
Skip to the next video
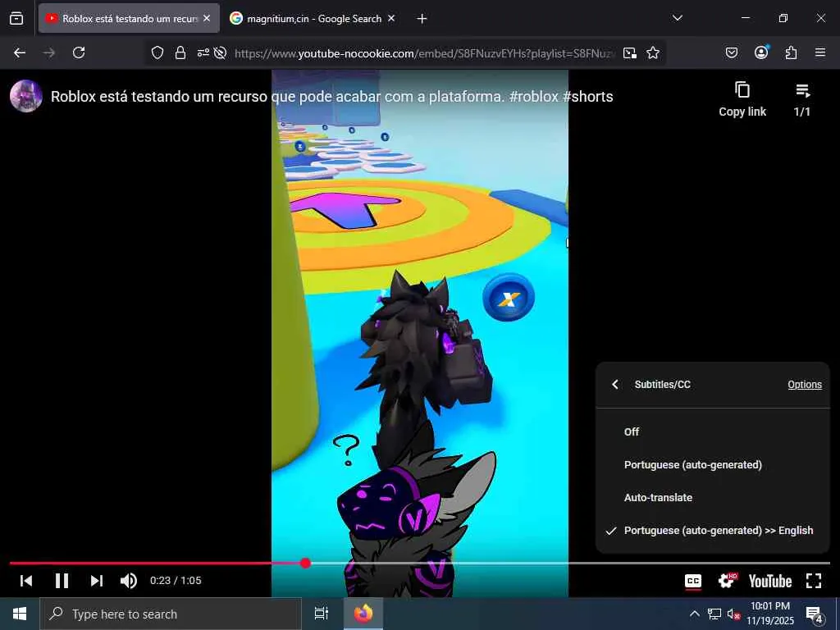(x=97, y=581)
